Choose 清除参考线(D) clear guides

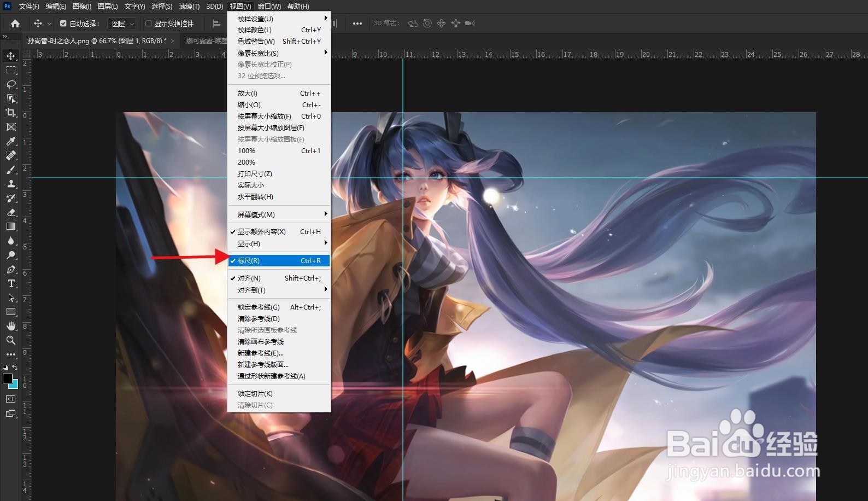coord(279,319)
